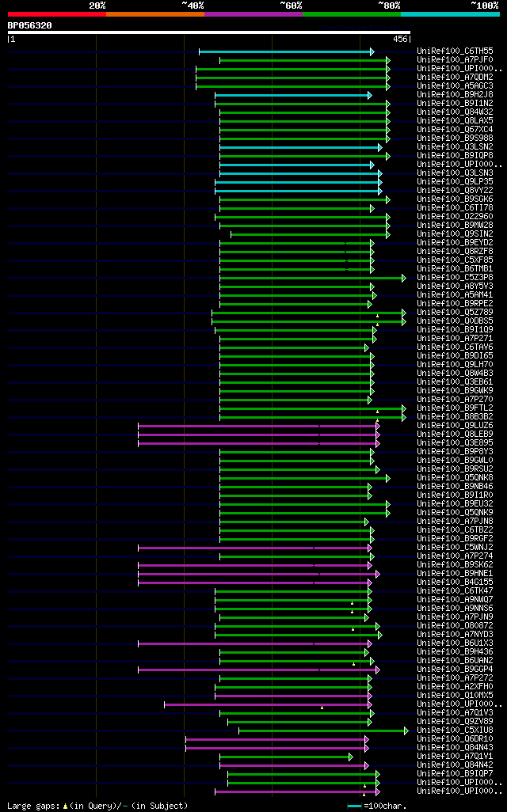Select hit label UniRef100_B9FTL2

pos(456,408)
